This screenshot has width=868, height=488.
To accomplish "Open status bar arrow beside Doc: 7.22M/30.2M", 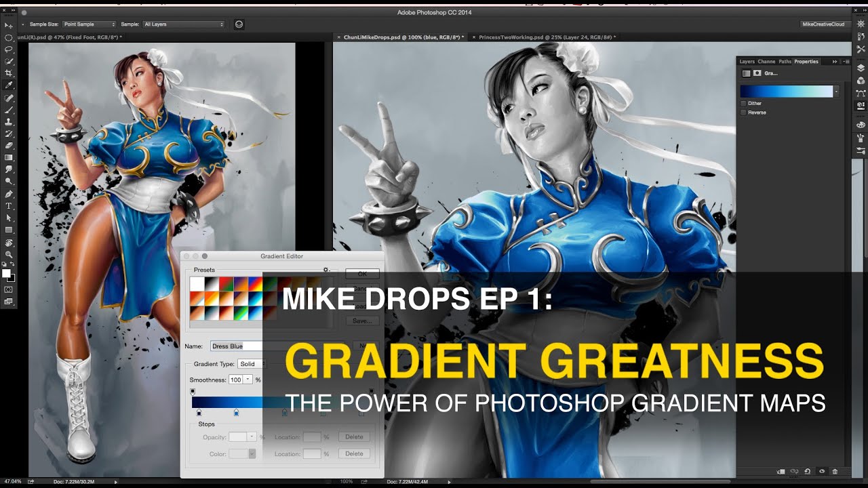I will tap(116, 481).
